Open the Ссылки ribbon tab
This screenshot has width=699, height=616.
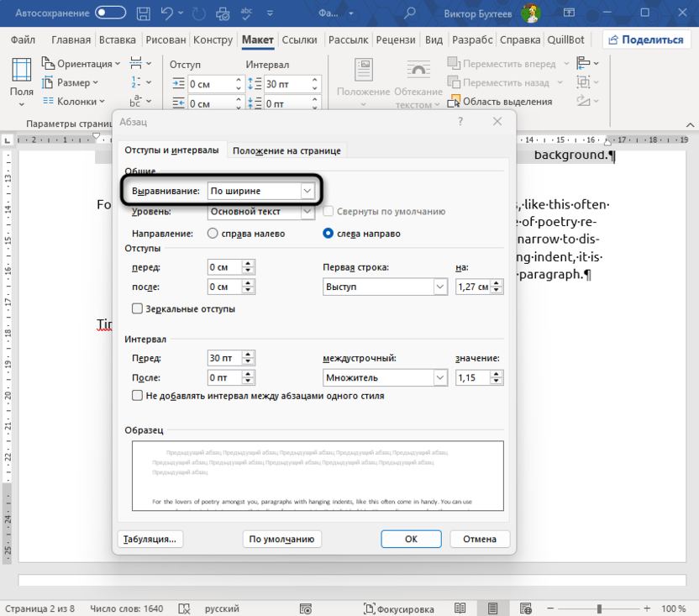click(x=299, y=39)
